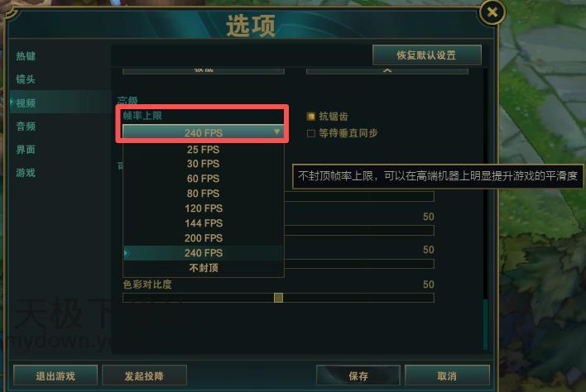Open the 音频 audio tab
This screenshot has height=392, width=586.
(26, 127)
